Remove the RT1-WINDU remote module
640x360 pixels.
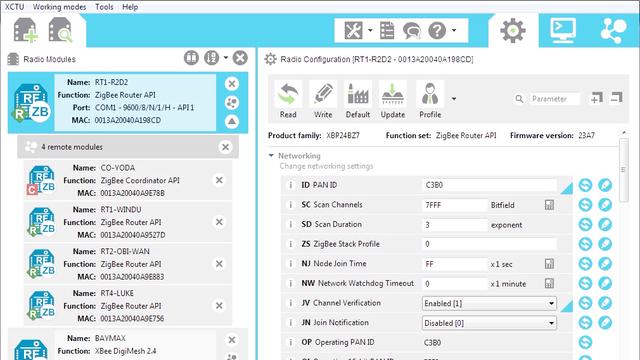click(x=219, y=222)
